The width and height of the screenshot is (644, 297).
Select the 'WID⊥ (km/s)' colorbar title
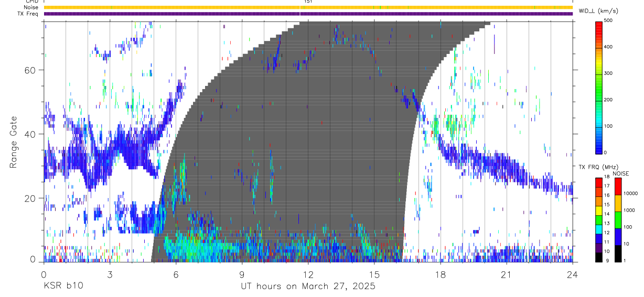(598, 11)
